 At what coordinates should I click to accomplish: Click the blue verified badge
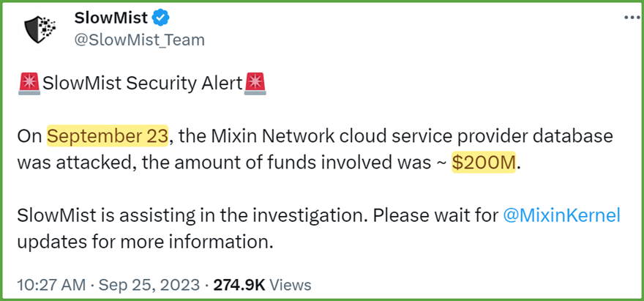162,18
